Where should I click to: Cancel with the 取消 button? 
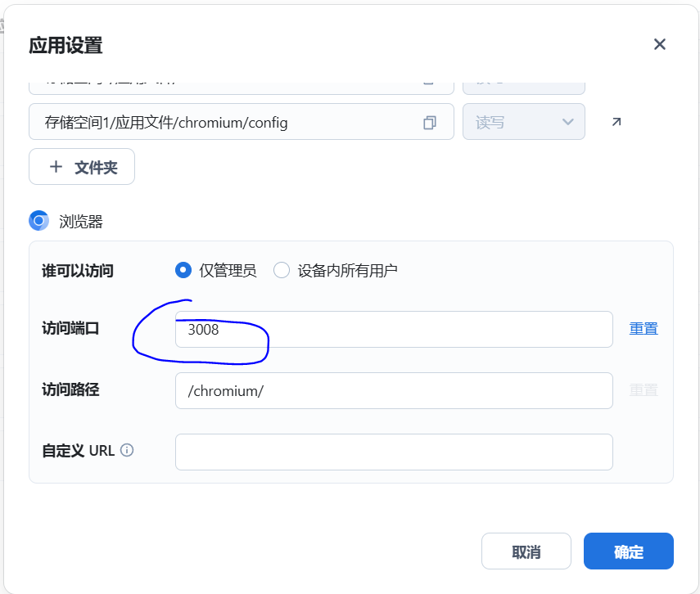tap(526, 551)
